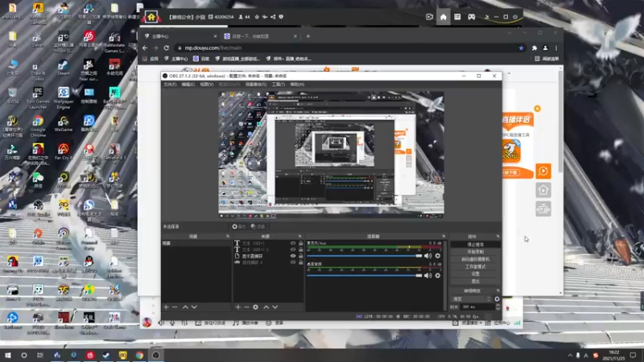Viewport: 644px width, 362px height.
Task: Open the scene transition gear settings
Action: point(497,298)
